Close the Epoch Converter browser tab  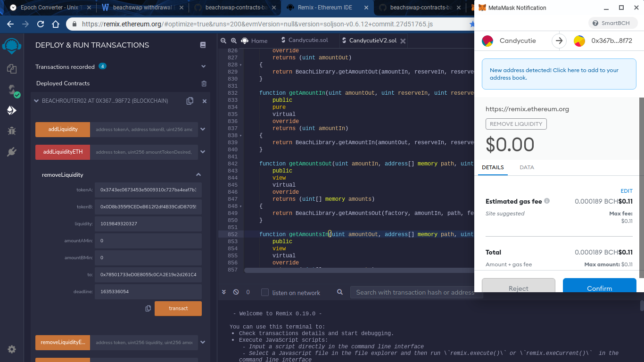[88, 8]
